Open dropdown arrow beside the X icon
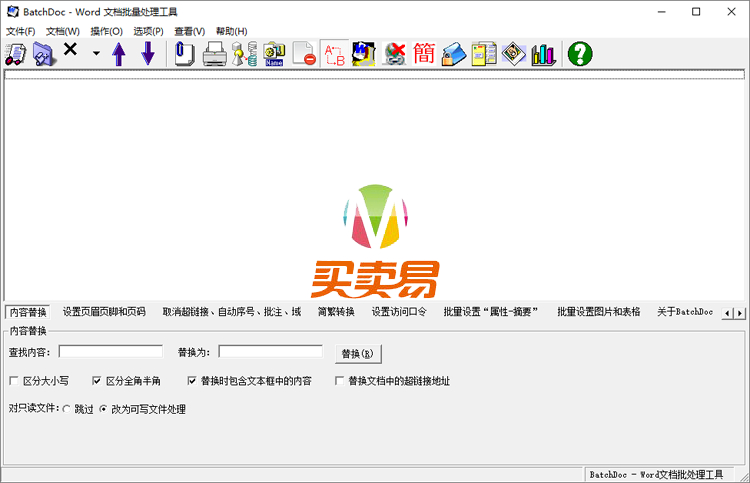 pyautogui.click(x=96, y=53)
